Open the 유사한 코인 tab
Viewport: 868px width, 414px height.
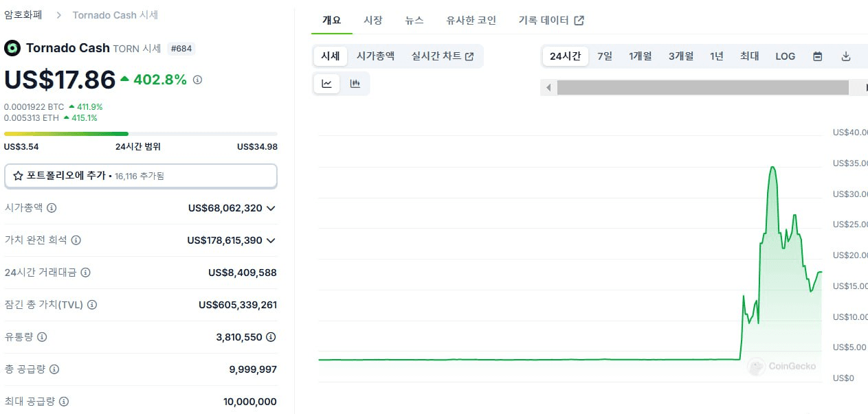click(x=471, y=21)
